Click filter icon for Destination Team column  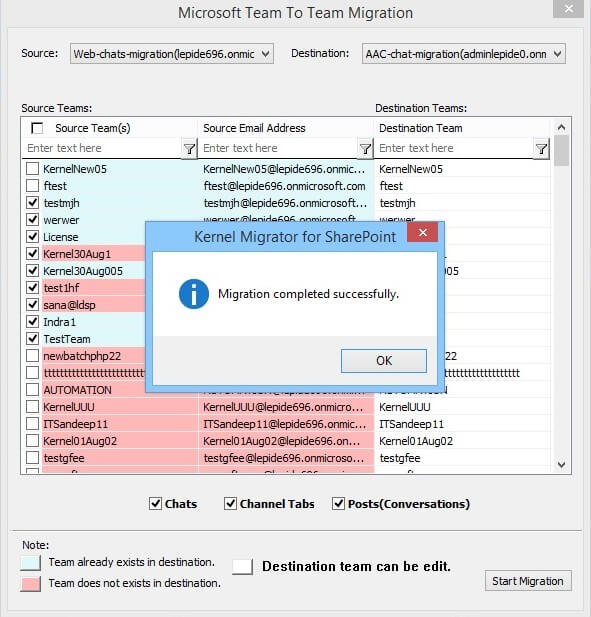pyautogui.click(x=541, y=148)
